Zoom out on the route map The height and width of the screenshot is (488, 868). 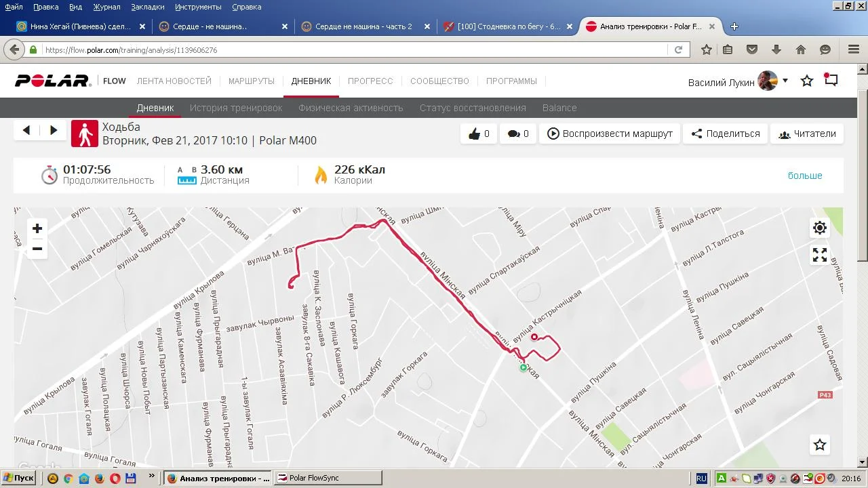coord(37,249)
